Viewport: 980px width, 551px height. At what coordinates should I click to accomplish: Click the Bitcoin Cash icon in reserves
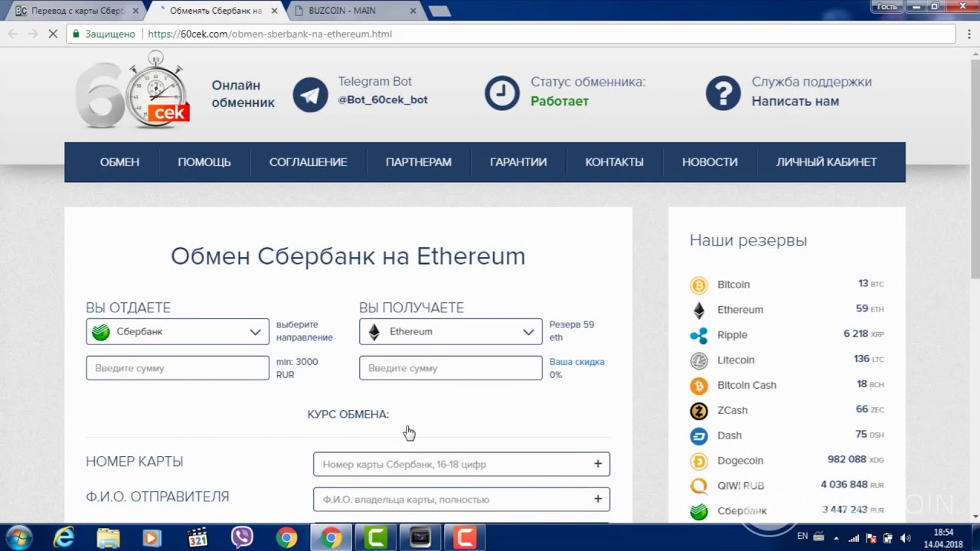click(699, 386)
